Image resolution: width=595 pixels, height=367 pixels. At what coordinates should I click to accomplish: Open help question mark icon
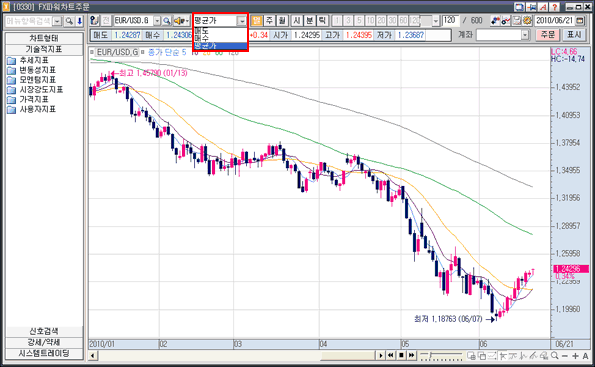(x=554, y=7)
